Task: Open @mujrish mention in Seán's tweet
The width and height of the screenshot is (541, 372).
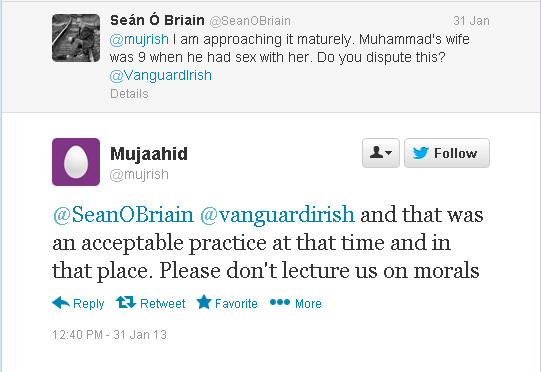Action: click(x=139, y=39)
